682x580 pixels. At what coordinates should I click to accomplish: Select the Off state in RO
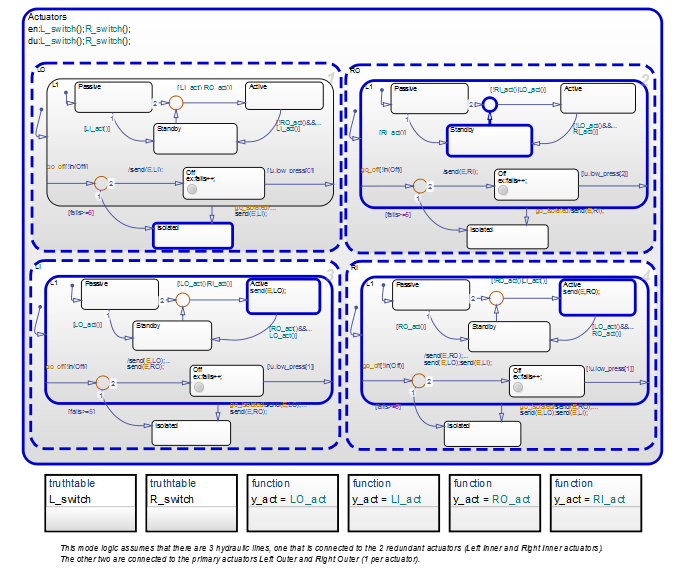(x=536, y=184)
